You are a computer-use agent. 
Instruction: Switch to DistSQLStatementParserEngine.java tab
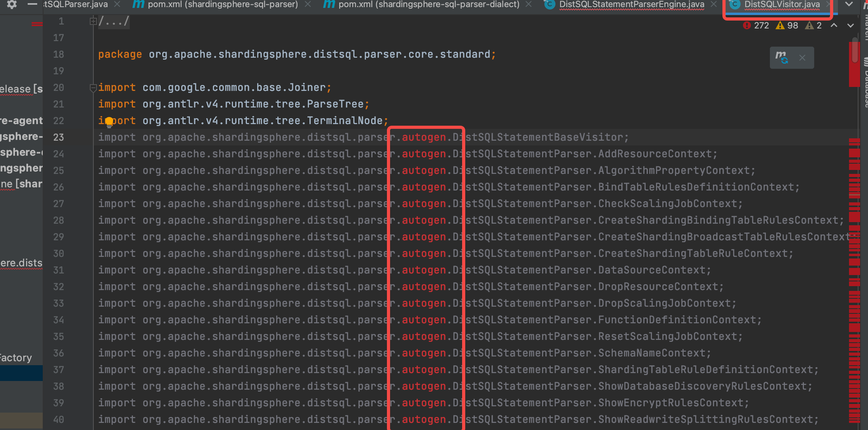(x=631, y=4)
